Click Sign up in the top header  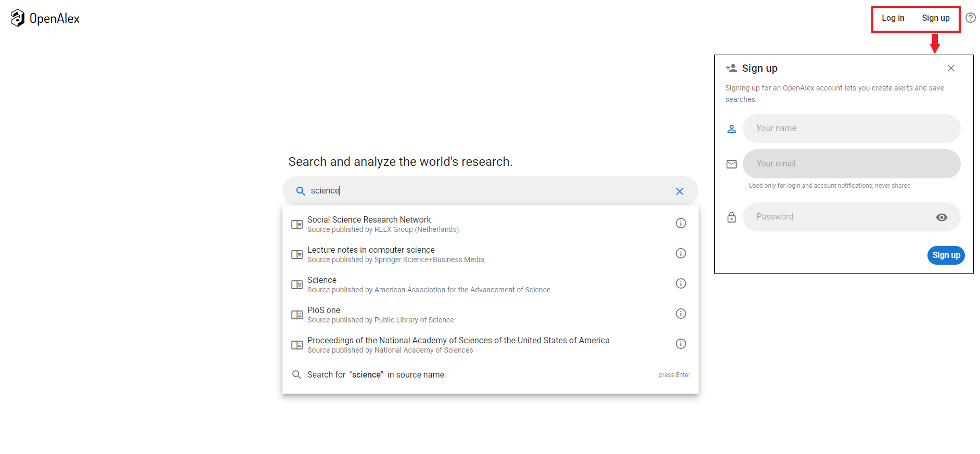coord(935,18)
